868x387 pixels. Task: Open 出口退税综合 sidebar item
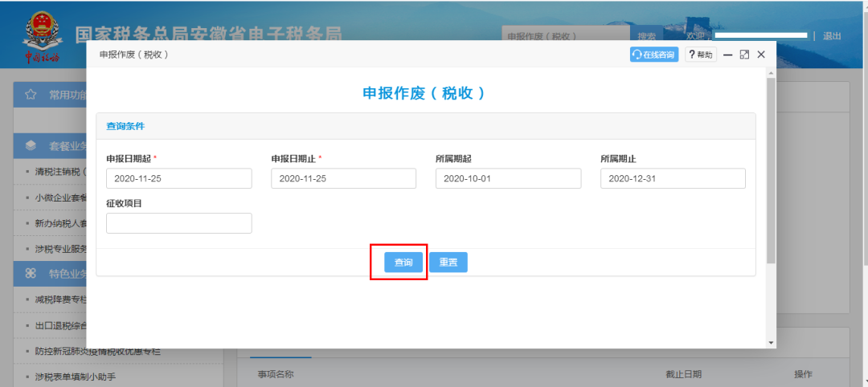click(61, 326)
